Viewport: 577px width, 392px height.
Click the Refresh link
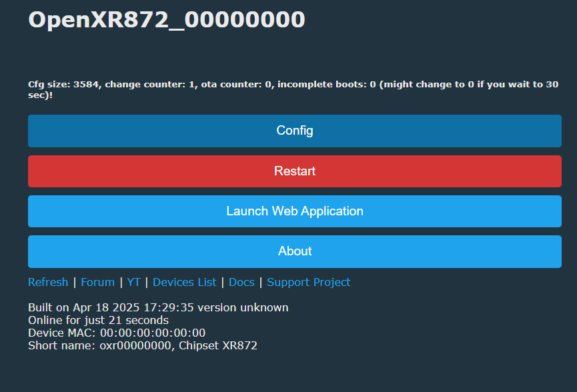pos(48,282)
